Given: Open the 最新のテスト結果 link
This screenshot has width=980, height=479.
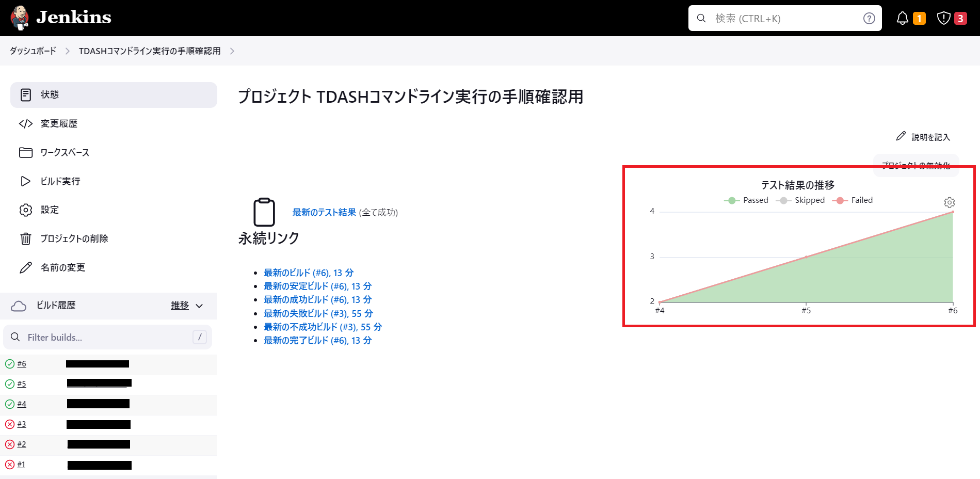Looking at the screenshot, I should [324, 212].
